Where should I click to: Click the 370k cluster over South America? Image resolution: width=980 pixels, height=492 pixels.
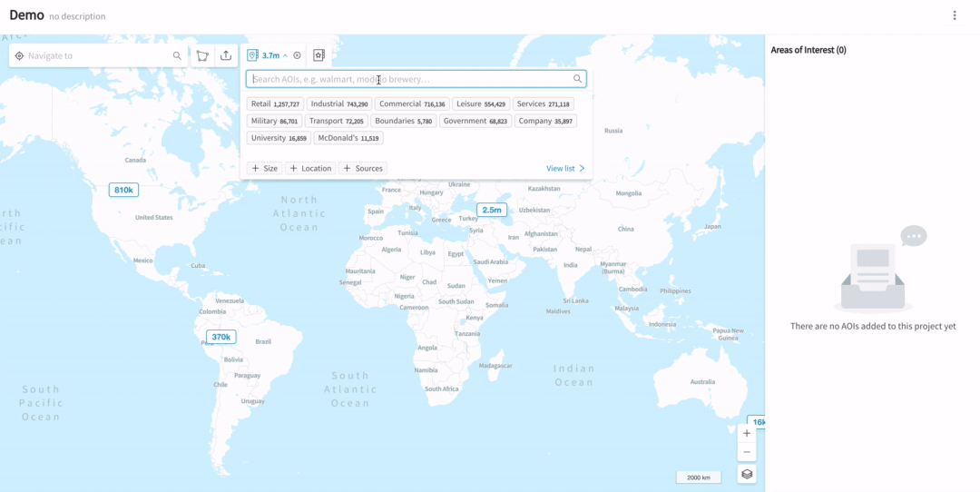(221, 337)
